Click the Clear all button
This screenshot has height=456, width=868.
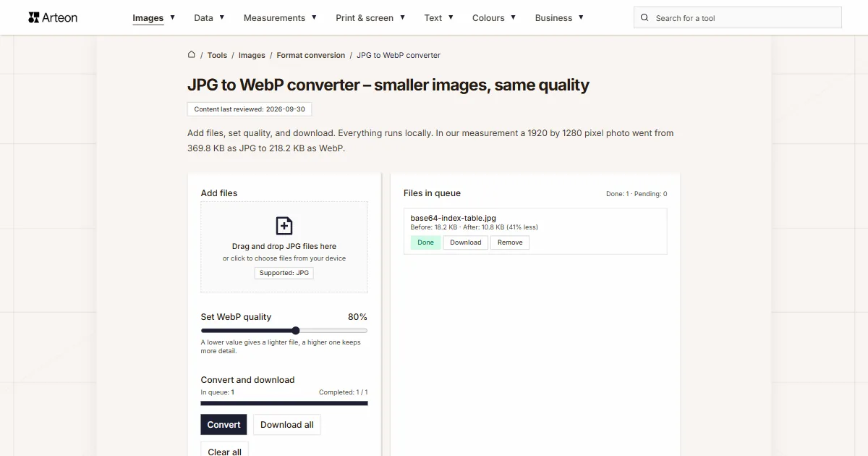coord(225,450)
